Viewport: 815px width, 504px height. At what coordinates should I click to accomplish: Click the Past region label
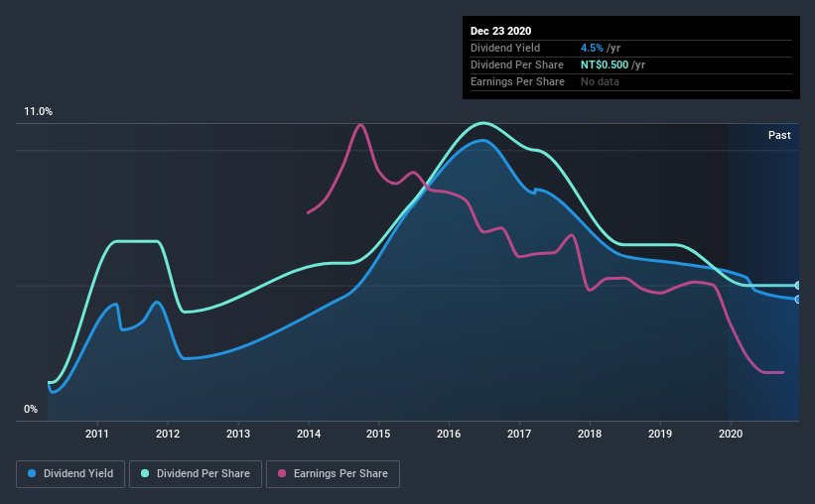point(779,135)
